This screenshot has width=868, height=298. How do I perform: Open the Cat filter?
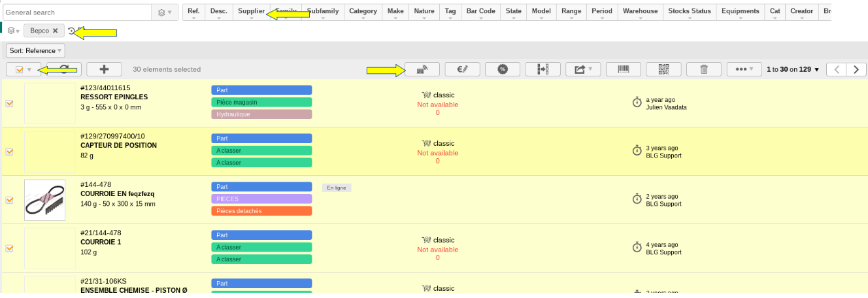point(775,12)
